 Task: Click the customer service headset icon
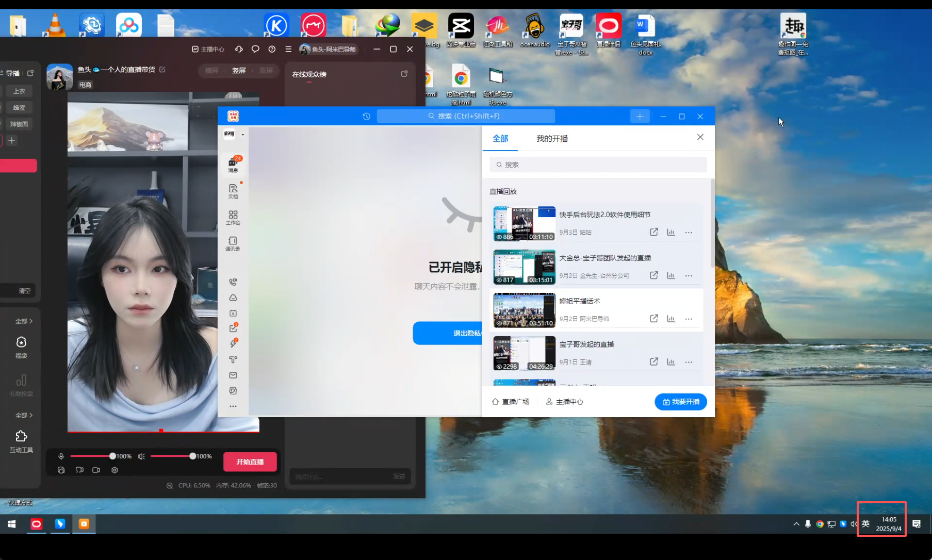239,49
